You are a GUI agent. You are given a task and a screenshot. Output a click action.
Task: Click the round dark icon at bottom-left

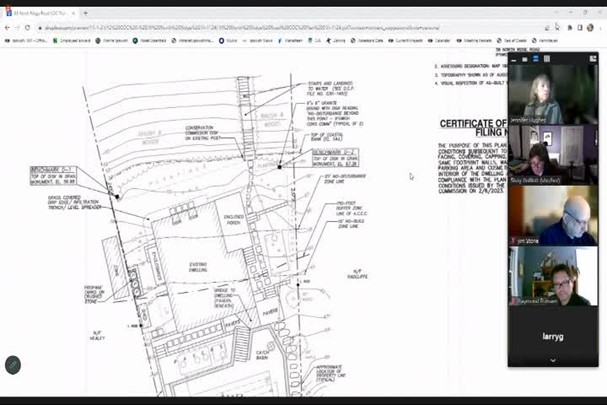coord(13,365)
